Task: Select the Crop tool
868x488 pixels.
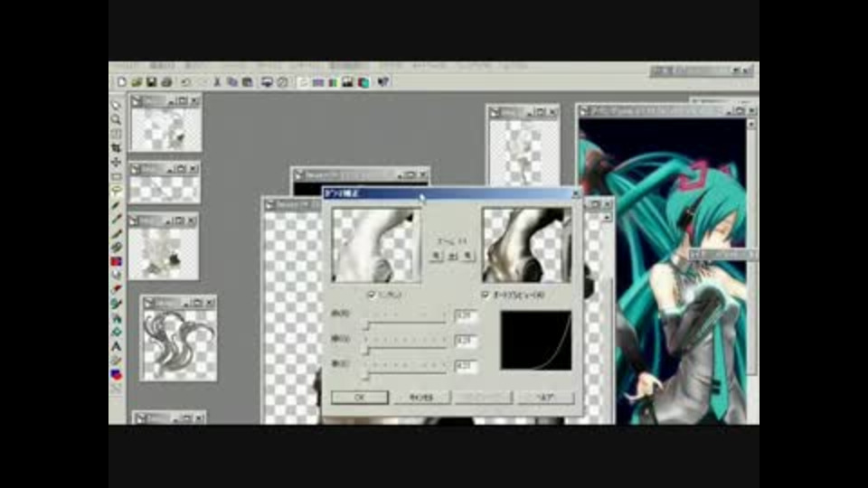Action: click(x=117, y=147)
